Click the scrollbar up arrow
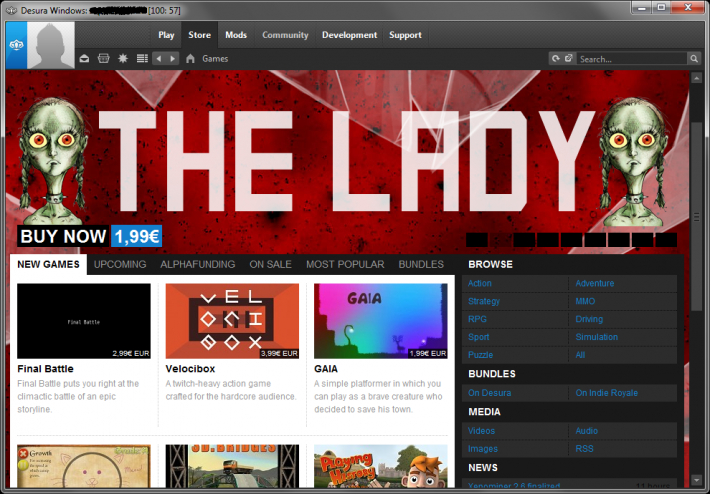The width and height of the screenshot is (710, 494). (696, 77)
